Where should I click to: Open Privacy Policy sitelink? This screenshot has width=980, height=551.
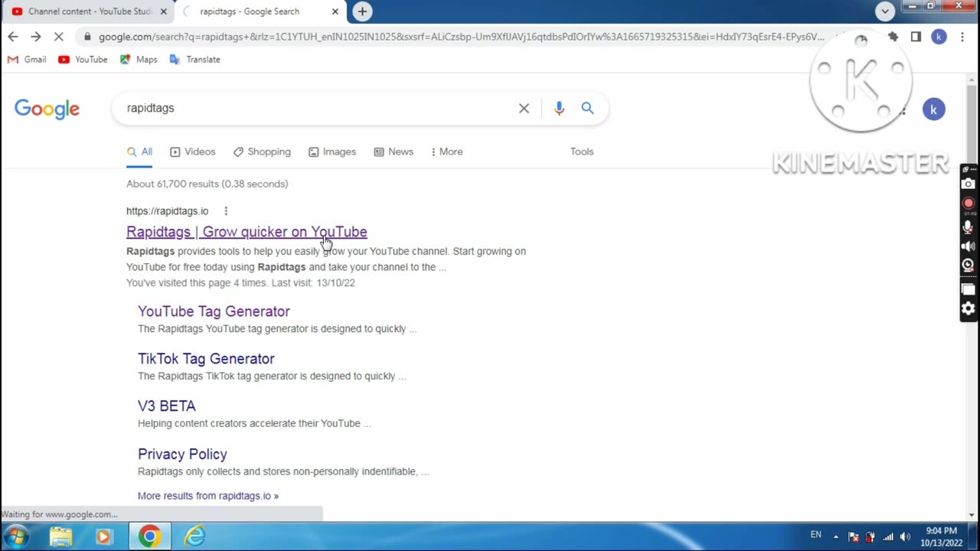coord(182,454)
